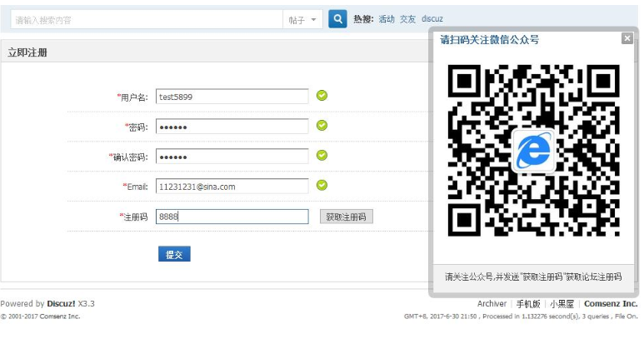Click the IE logo inside QR code
The height and width of the screenshot is (339, 644).
pyautogui.click(x=534, y=151)
